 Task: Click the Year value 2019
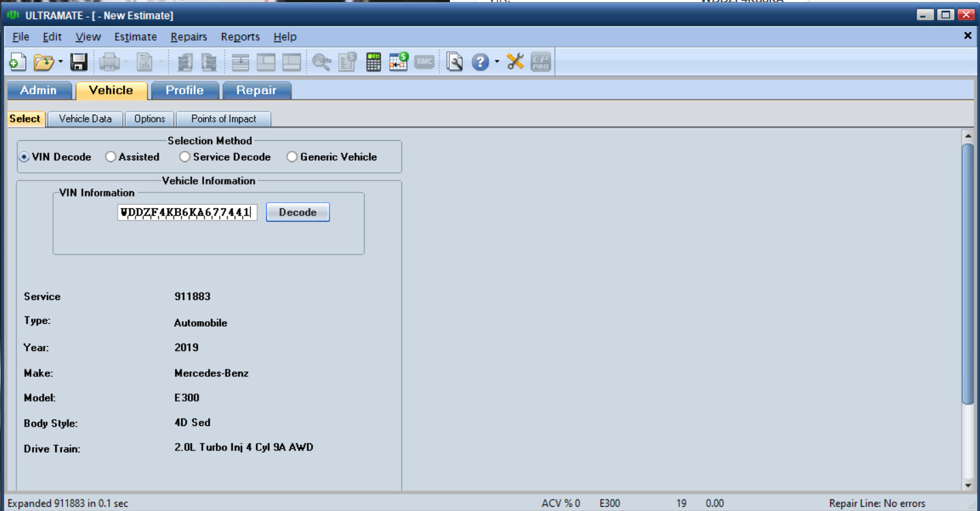coord(186,347)
